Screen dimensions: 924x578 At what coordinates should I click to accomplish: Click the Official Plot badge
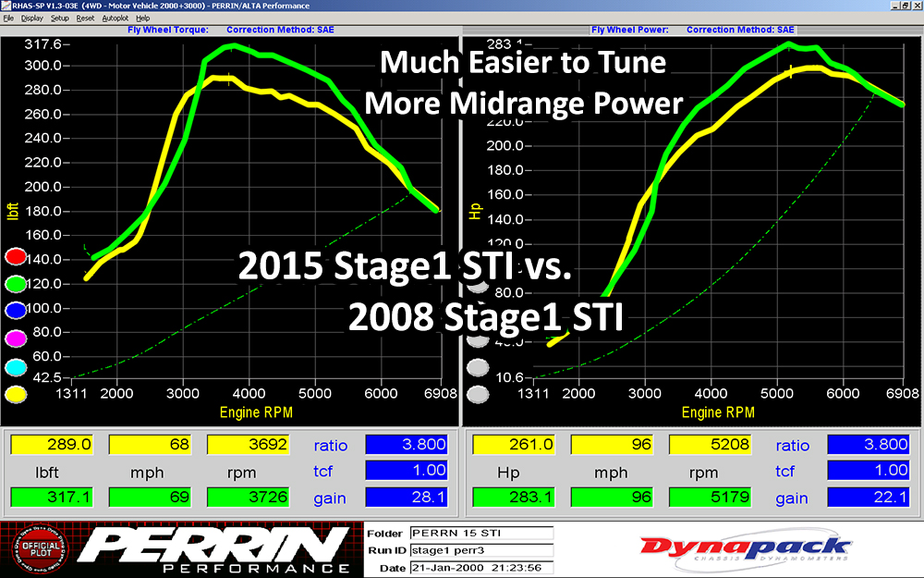pyautogui.click(x=40, y=549)
